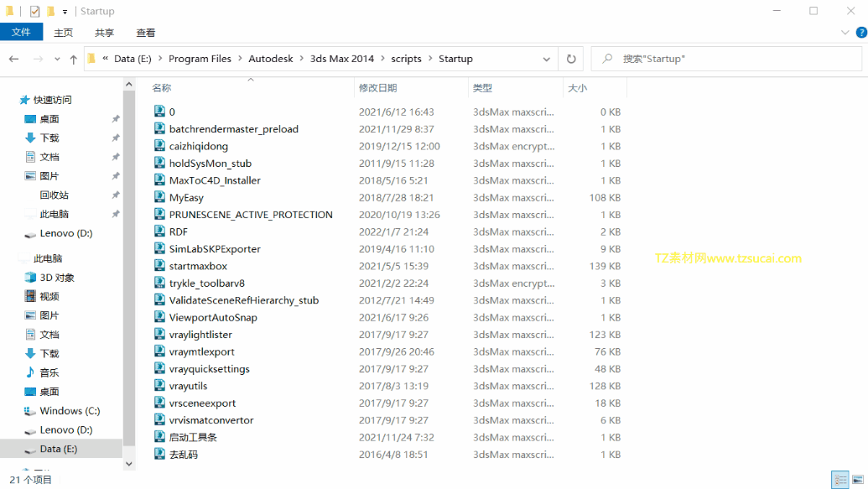Select file named ValidateSceneRefHierarchy_stub

point(244,300)
